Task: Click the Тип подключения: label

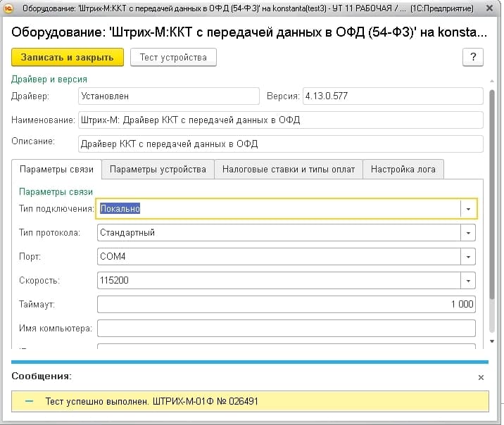Action: point(56,209)
